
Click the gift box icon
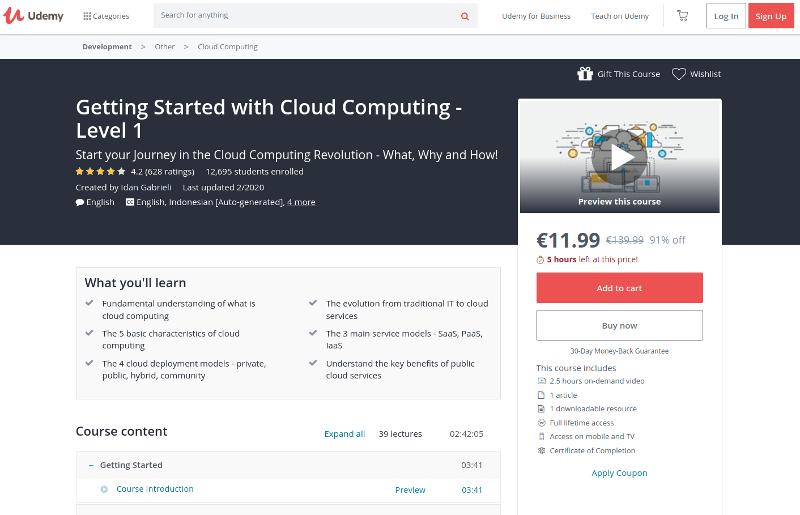(585, 74)
